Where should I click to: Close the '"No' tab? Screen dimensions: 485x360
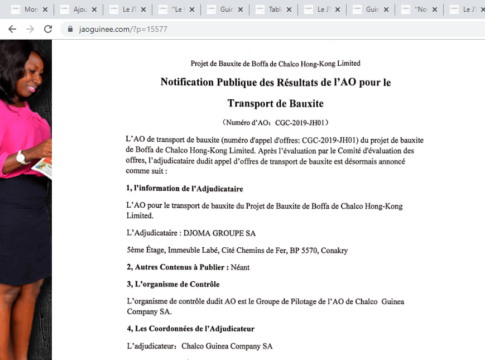tap(435, 10)
